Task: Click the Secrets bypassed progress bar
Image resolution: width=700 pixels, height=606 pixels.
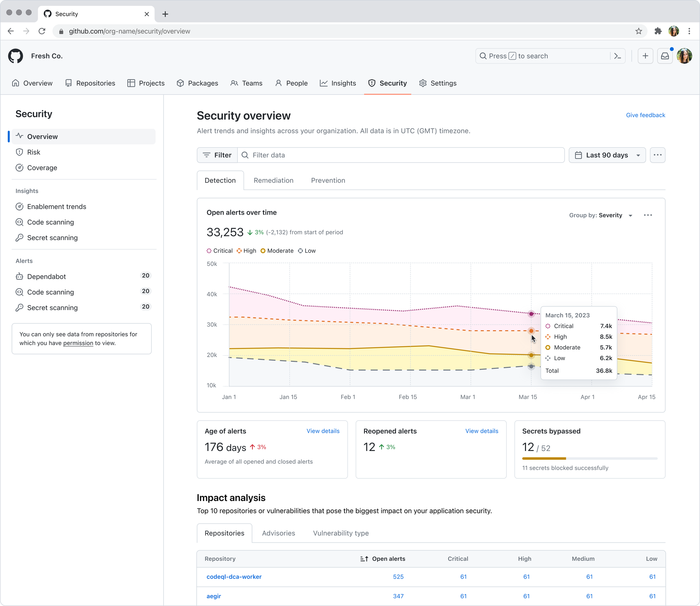Action: (x=590, y=458)
